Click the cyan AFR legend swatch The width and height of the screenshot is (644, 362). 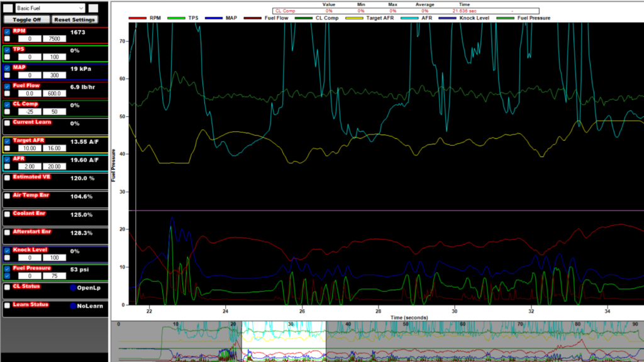(x=409, y=18)
